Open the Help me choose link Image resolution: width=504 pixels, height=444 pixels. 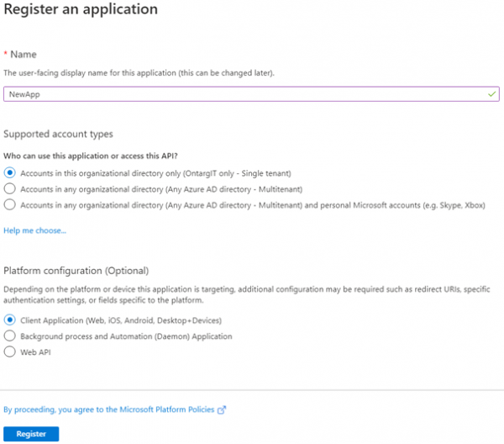[34, 230]
